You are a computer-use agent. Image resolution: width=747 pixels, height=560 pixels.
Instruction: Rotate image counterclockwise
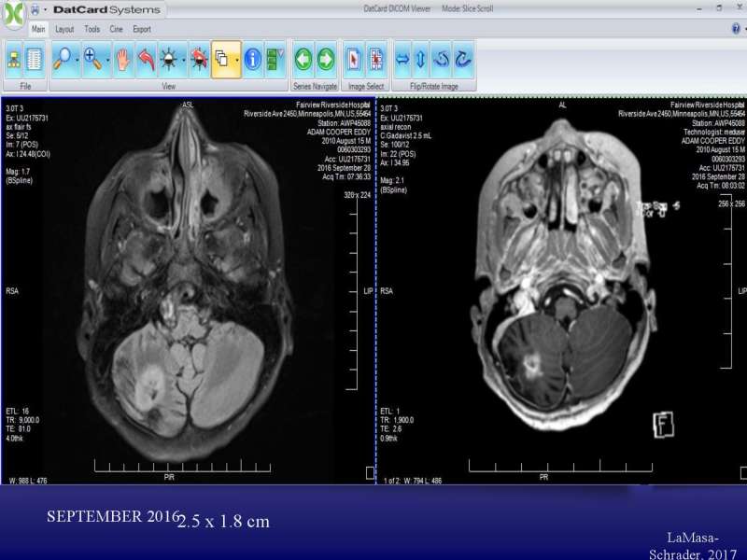442,60
